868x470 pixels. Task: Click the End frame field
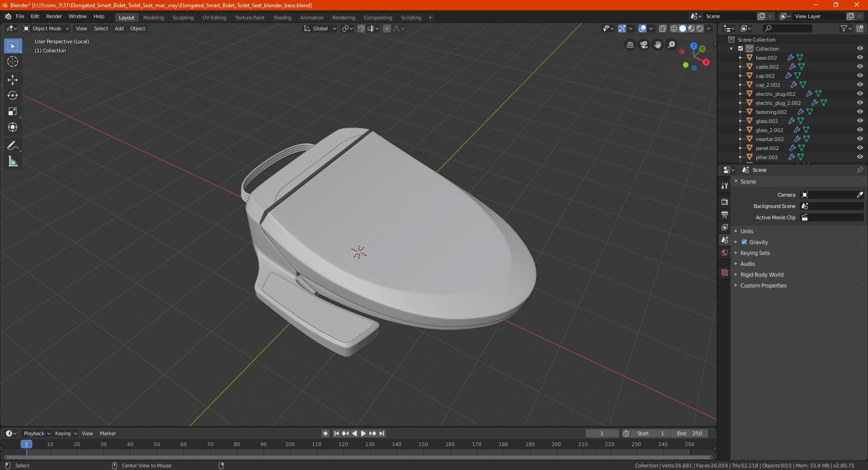[689, 433]
